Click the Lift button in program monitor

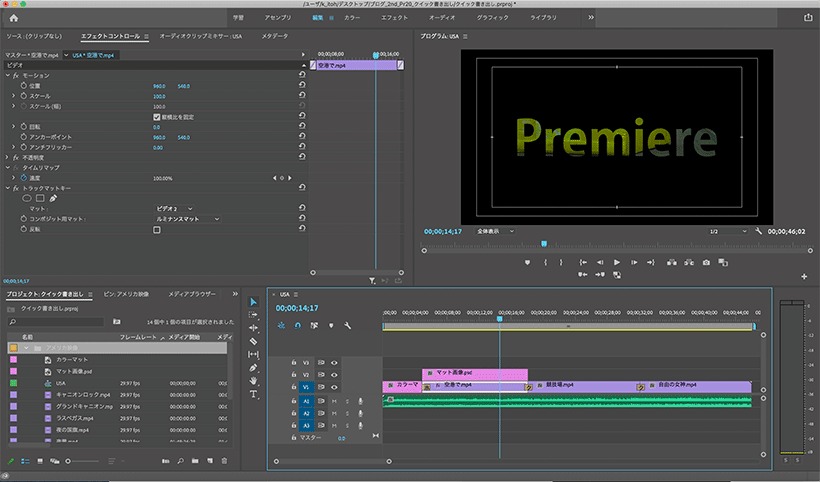[x=671, y=262]
